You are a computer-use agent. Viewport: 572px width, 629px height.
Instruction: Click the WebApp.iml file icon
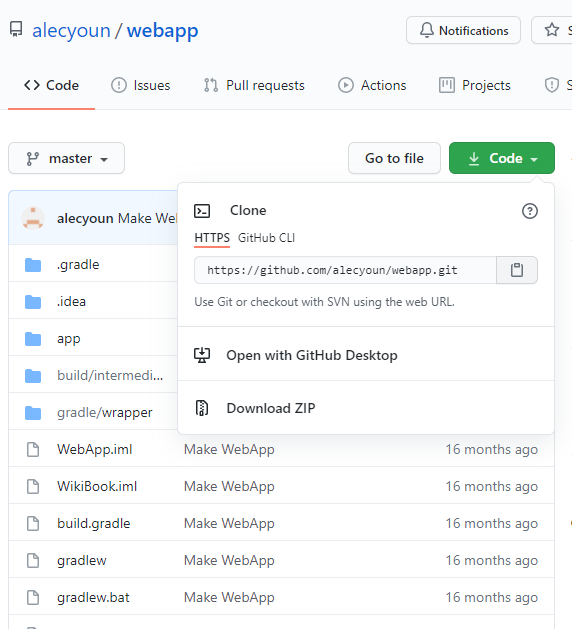tap(33, 450)
